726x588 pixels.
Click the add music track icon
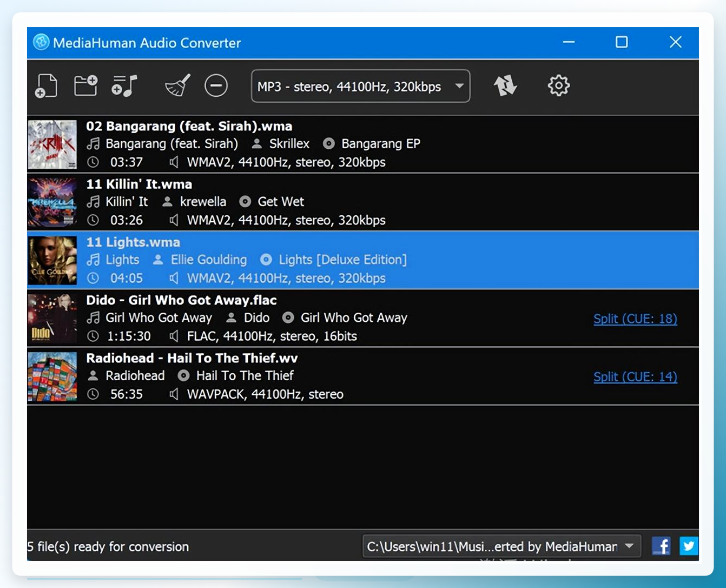[x=124, y=85]
